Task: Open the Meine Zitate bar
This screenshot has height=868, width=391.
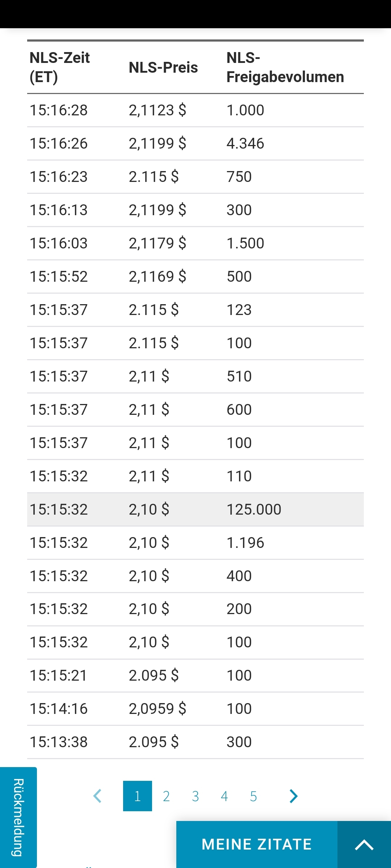Action: 257,845
